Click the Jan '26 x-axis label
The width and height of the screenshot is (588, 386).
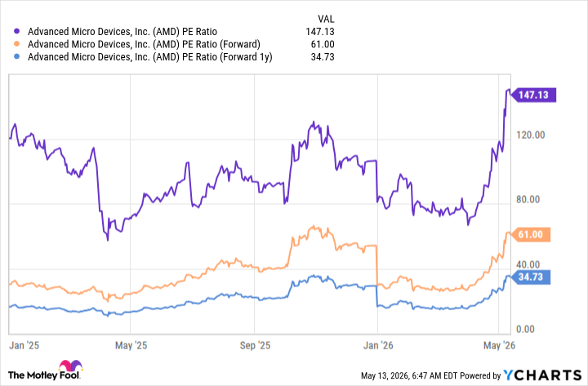click(378, 345)
